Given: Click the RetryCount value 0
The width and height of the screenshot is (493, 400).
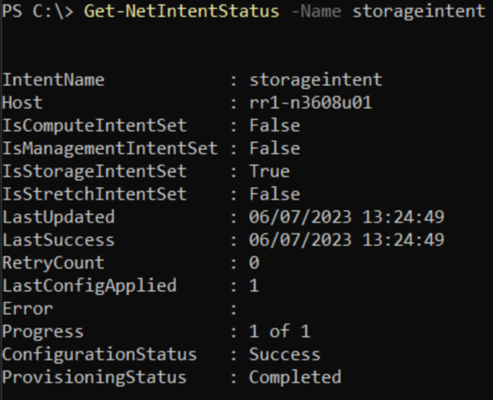Looking at the screenshot, I should (x=254, y=263).
